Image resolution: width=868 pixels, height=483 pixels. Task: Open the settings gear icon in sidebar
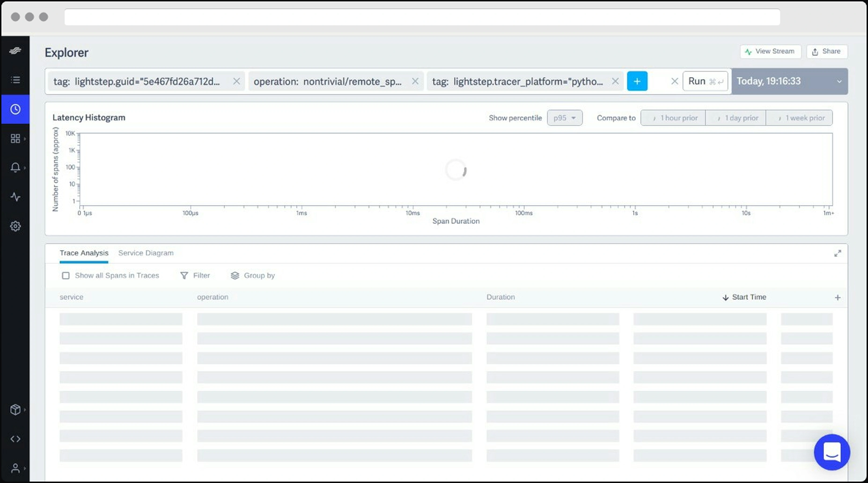[15, 226]
